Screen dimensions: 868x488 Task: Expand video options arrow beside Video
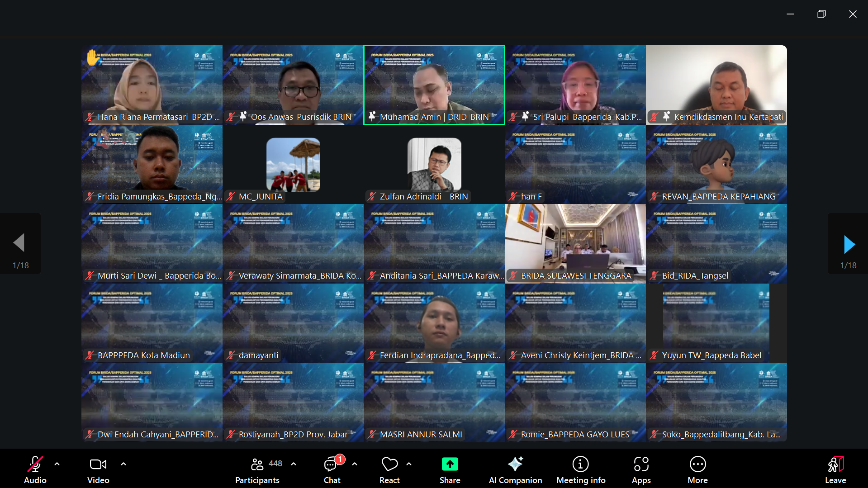pyautogui.click(x=123, y=464)
